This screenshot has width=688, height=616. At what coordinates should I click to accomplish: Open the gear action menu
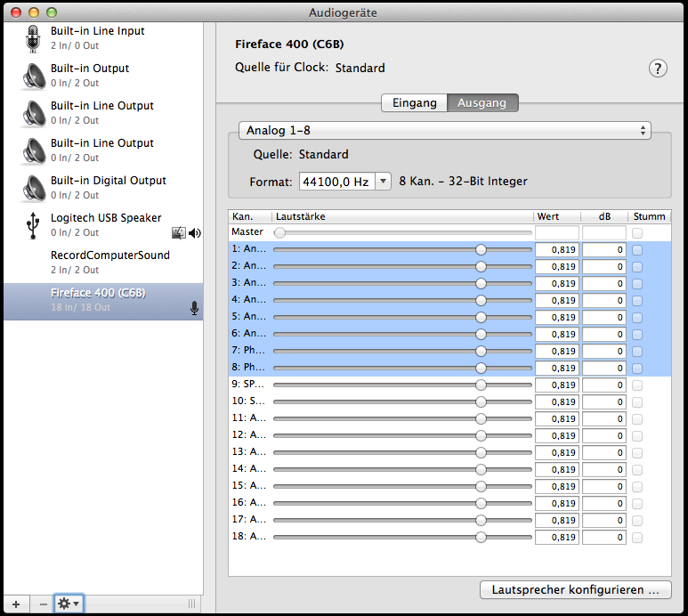click(x=69, y=604)
